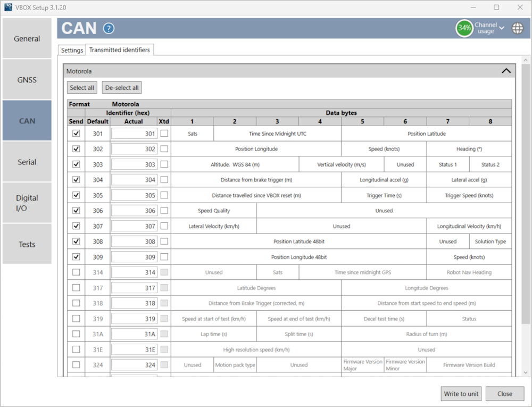Click the Lateral Velocity (km/h) cell
Viewport: 532px width, 407px height.
pyautogui.click(x=214, y=226)
